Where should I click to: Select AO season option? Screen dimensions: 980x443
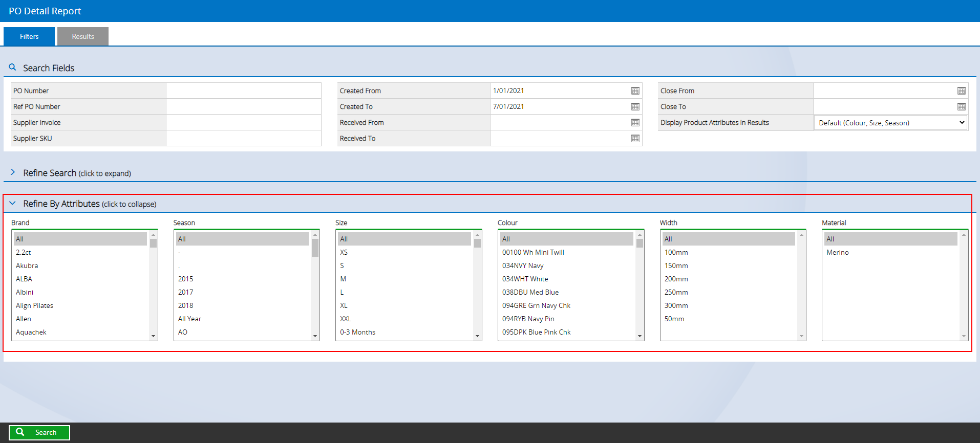pyautogui.click(x=242, y=332)
